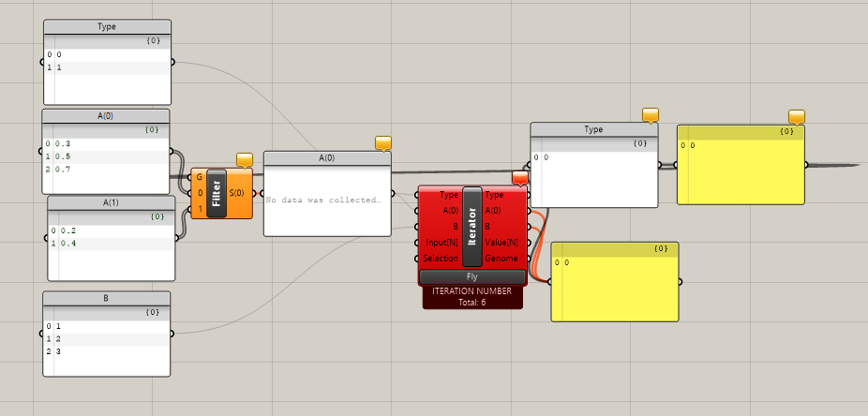The image size is (868, 416).
Task: Click the 0.7 value in A(0) panel
Action: coord(63,170)
